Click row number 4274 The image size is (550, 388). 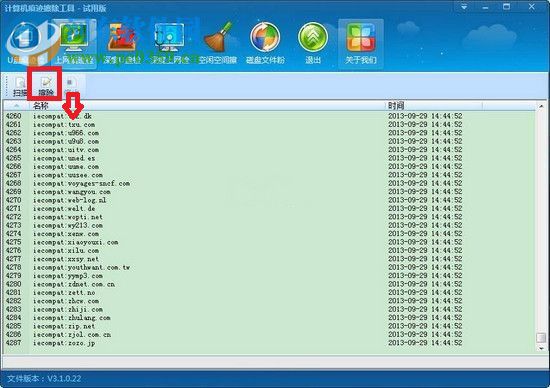point(13,234)
